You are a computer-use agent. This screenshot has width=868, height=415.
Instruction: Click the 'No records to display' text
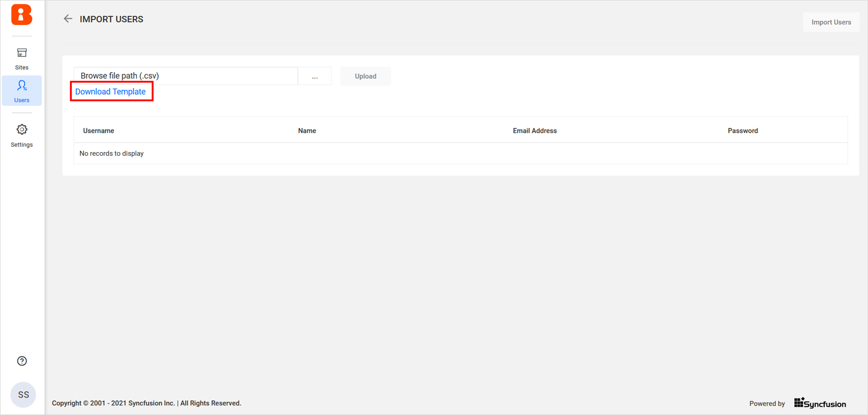(111, 153)
